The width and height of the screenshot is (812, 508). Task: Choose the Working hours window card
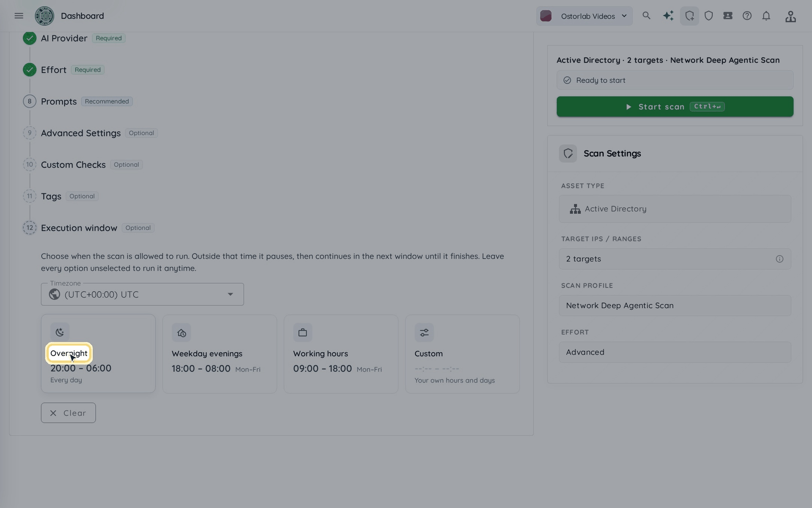pyautogui.click(x=341, y=354)
